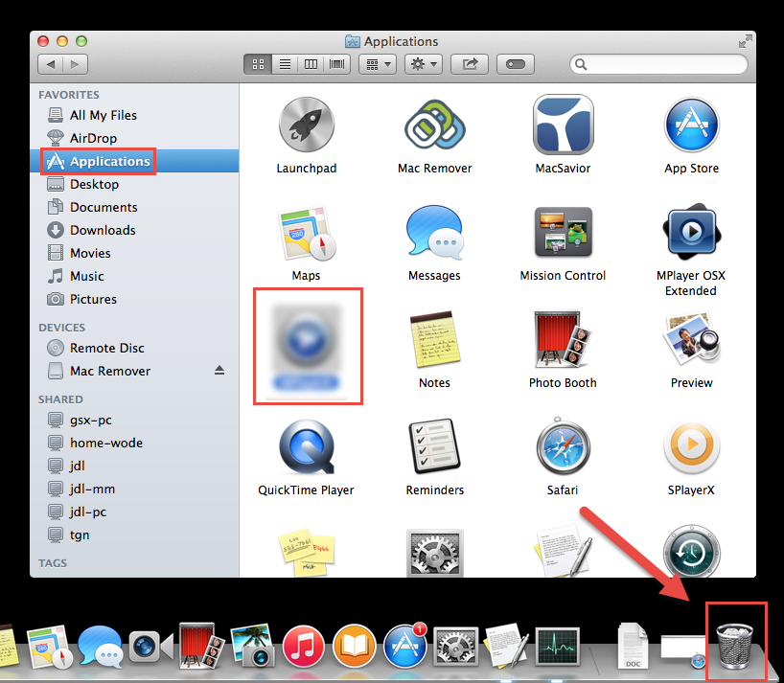The width and height of the screenshot is (784, 683).
Task: Select the Maps app in the Finder grid
Action: point(306,234)
